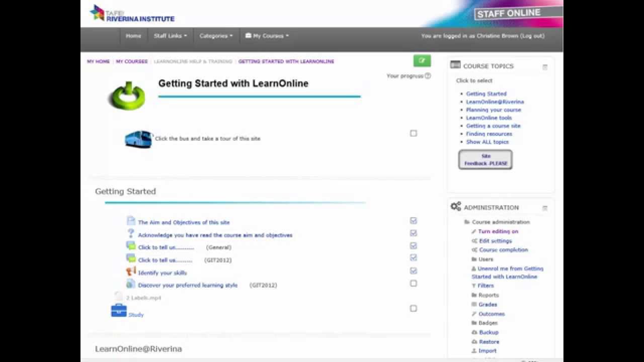Toggle completion checkbox for Study item
The width and height of the screenshot is (644, 362).
coord(413,309)
